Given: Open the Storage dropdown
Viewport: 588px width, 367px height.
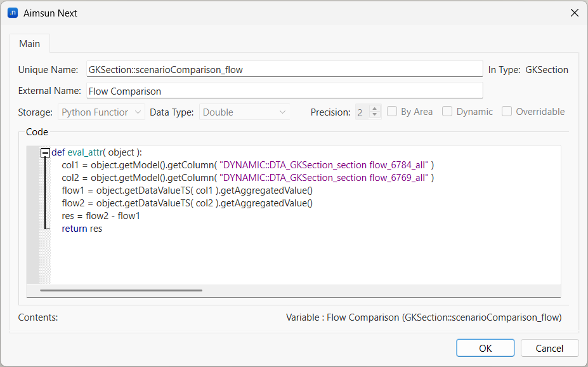Looking at the screenshot, I should (x=101, y=112).
